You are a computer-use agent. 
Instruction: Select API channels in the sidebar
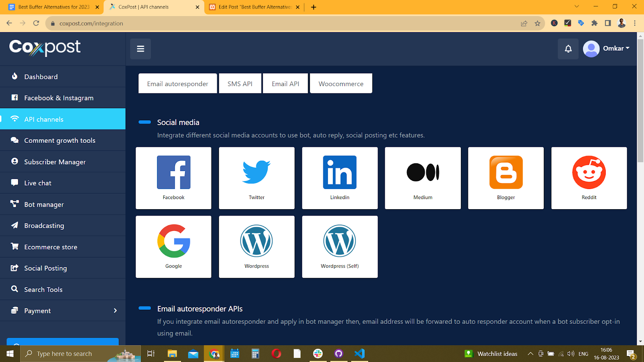click(x=63, y=119)
